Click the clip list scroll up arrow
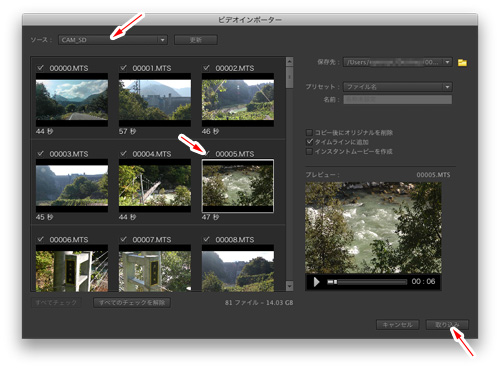The image size is (500, 369). [x=289, y=61]
